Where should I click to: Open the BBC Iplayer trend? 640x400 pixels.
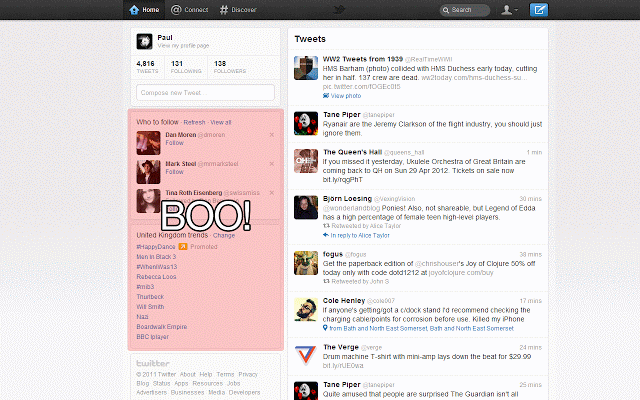pyautogui.click(x=153, y=337)
